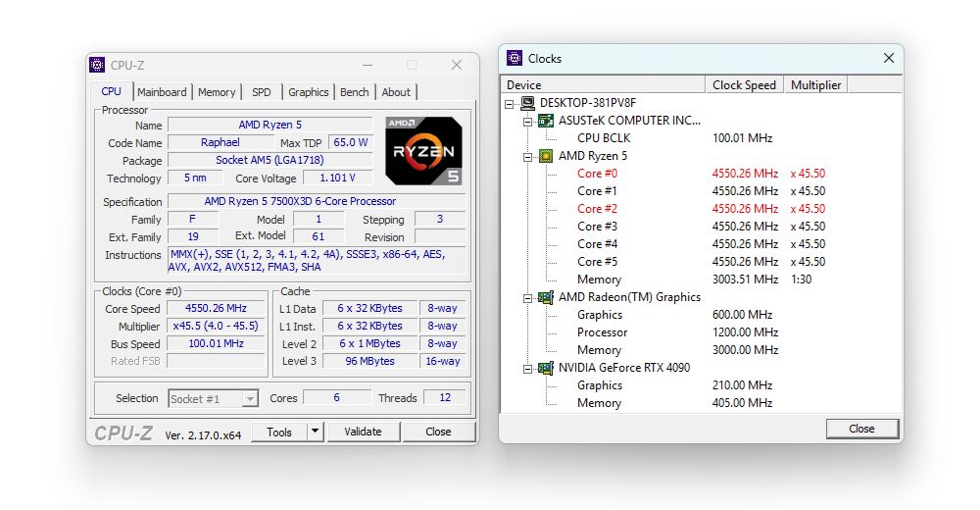The image size is (980, 510).
Task: Click the Level 3 cache value 96 MBytes
Action: tap(369, 361)
